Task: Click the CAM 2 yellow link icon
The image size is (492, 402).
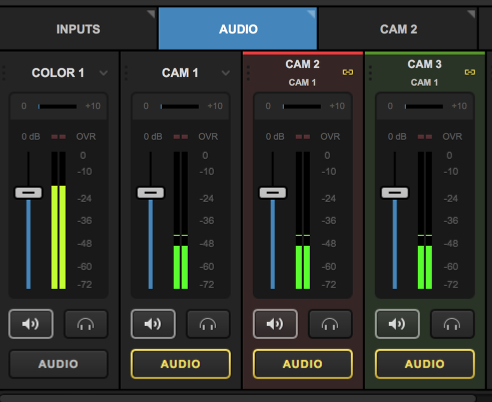Action: point(348,72)
